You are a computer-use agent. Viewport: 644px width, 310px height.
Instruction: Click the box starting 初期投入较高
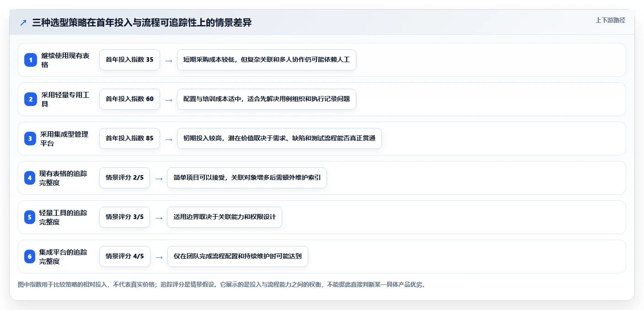[x=279, y=139]
